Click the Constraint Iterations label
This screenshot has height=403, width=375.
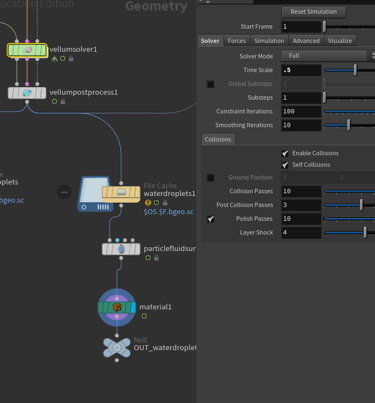pos(244,112)
